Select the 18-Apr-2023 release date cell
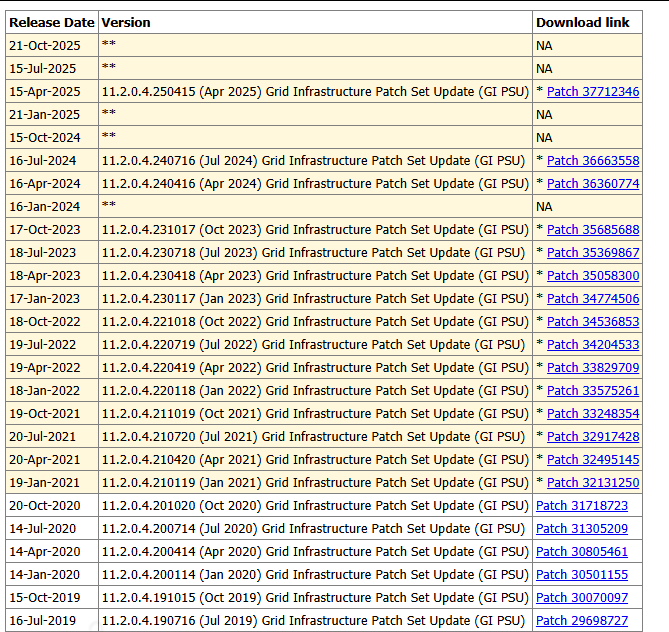 (x=52, y=276)
